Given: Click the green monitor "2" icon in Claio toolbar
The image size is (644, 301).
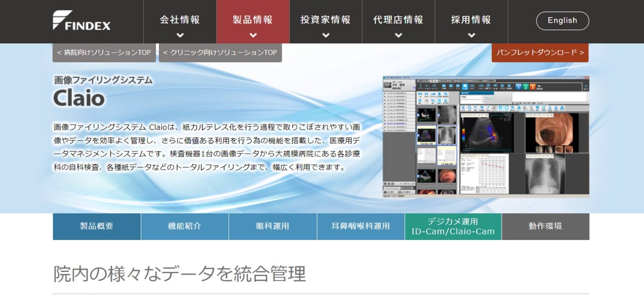Looking at the screenshot, I should (526, 87).
